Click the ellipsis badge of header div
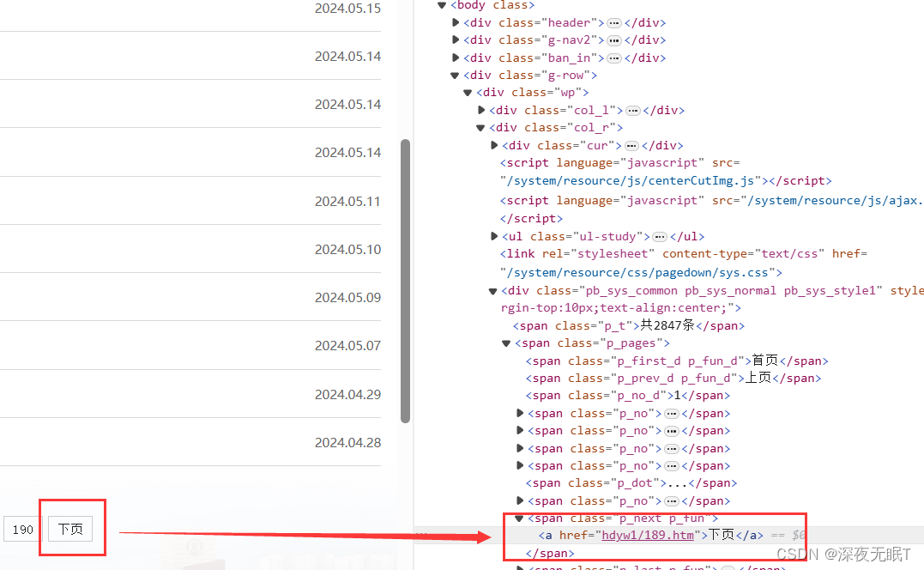The width and height of the screenshot is (924, 570). (x=613, y=23)
